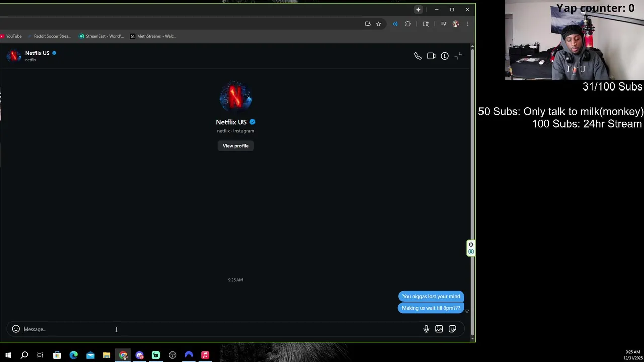Open View profile for Netflix US

[235, 146]
